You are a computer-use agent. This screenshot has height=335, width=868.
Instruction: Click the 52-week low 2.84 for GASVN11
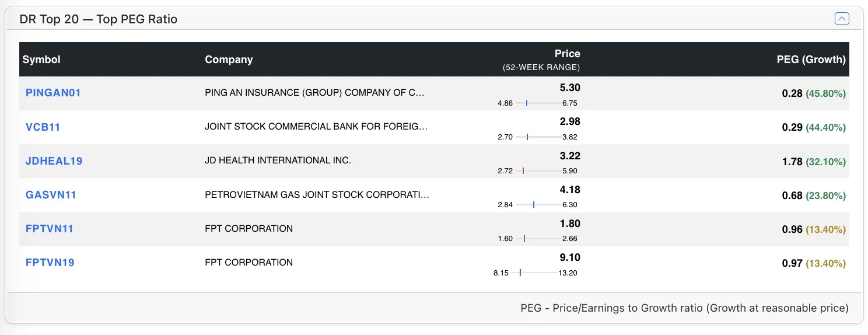click(x=505, y=205)
